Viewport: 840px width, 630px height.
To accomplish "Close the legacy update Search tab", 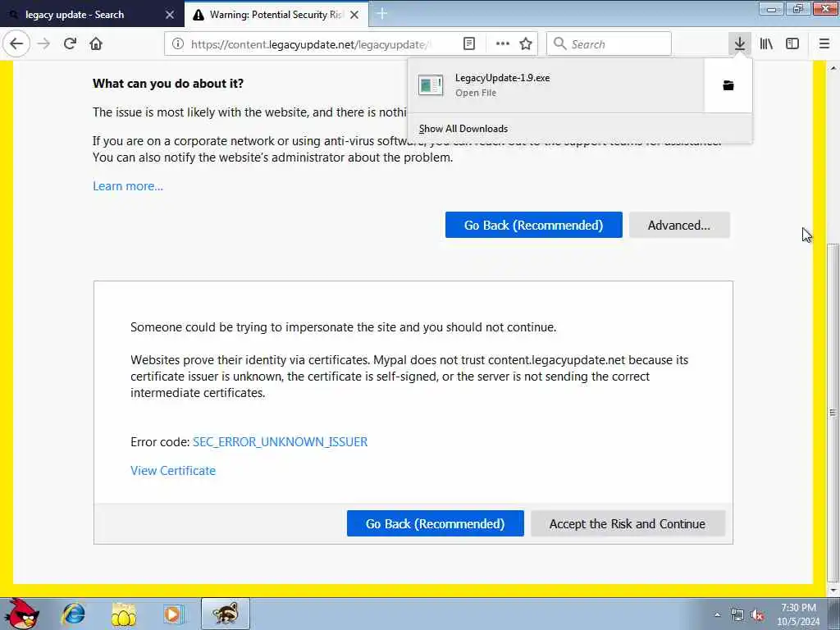I will coord(169,15).
